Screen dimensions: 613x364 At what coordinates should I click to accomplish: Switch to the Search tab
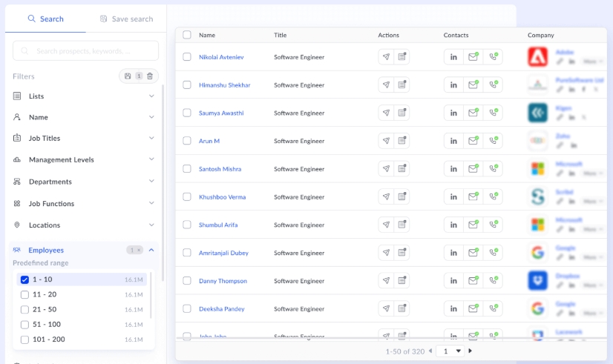45,19
